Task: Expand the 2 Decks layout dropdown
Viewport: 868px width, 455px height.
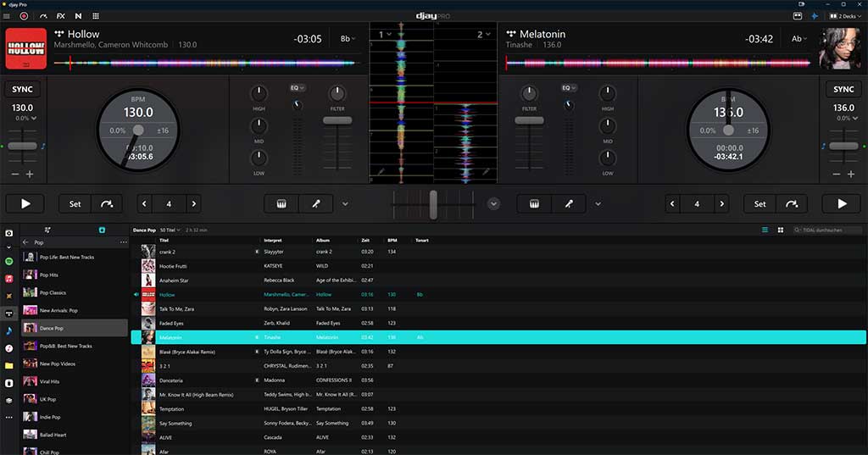Action: pyautogui.click(x=846, y=16)
